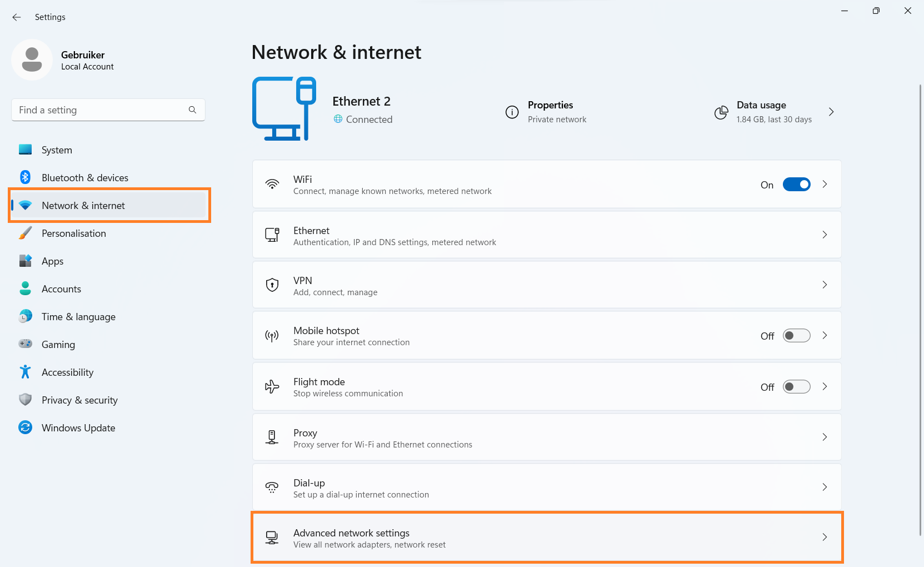Open Gaming settings label
The width and height of the screenshot is (924, 567).
point(58,345)
